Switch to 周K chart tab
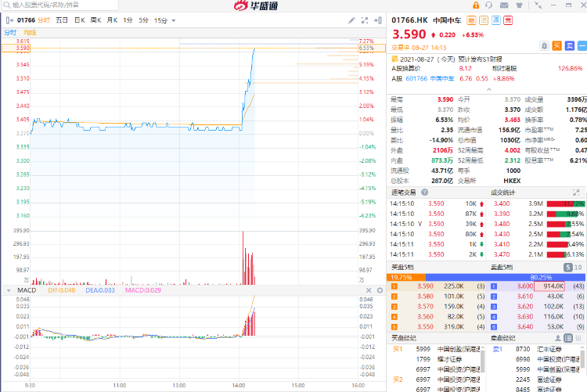Screen dimensions: 587x392 tap(95, 20)
